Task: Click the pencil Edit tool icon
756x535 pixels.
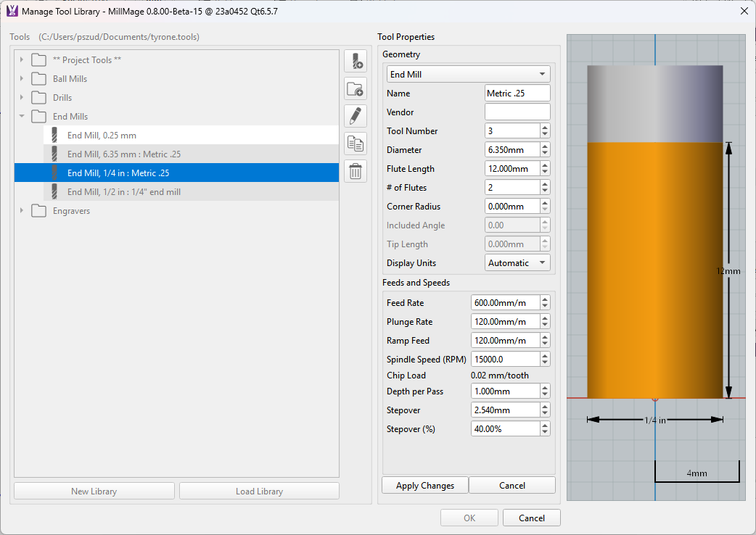Action: 356,116
